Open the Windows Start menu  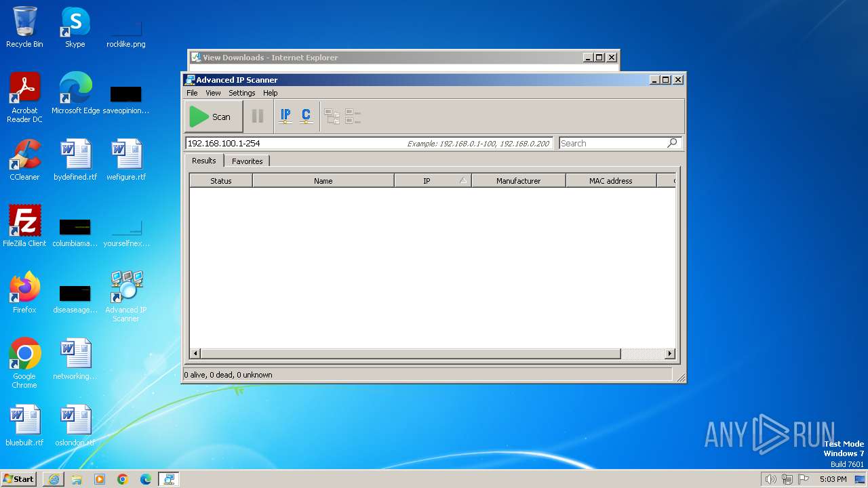click(19, 479)
